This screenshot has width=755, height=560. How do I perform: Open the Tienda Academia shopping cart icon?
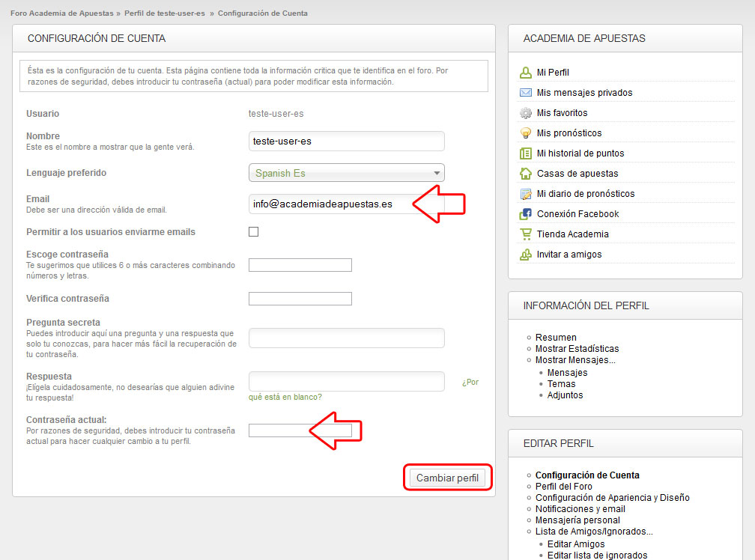[x=526, y=234]
